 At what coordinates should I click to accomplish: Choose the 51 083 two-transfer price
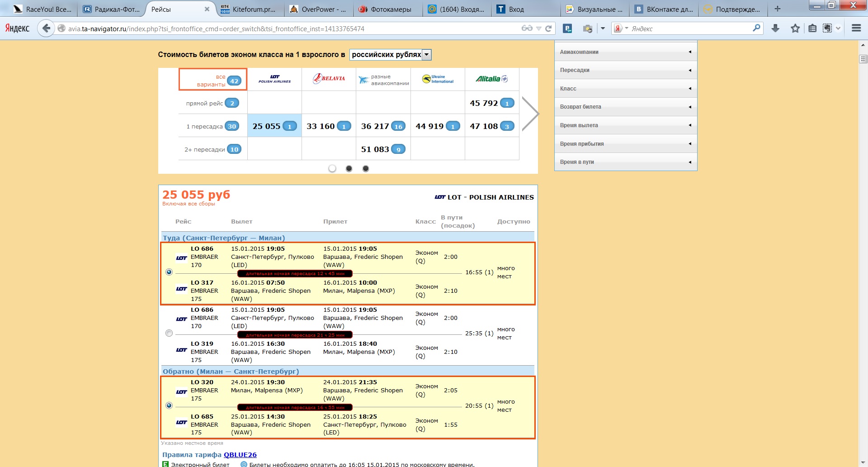pos(383,149)
